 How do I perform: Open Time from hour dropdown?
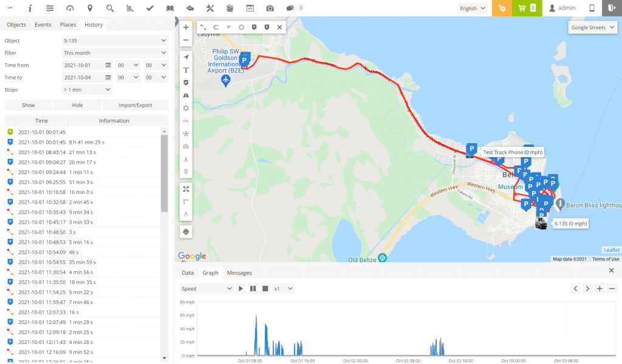[128, 65]
